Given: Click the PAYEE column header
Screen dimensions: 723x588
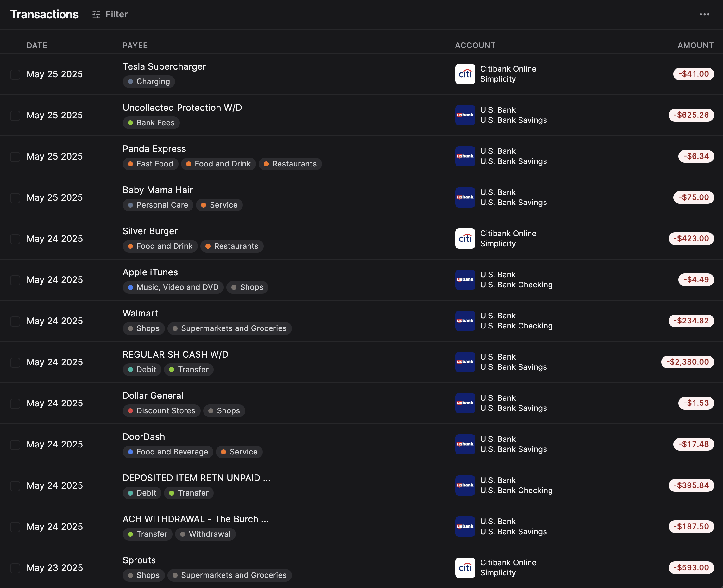Looking at the screenshot, I should [135, 45].
